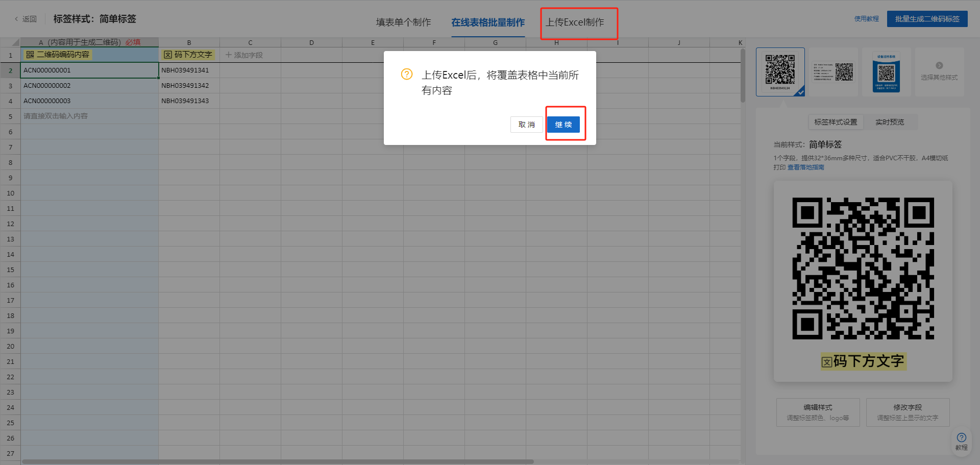Click 批量生成二维码标签 button

927,19
